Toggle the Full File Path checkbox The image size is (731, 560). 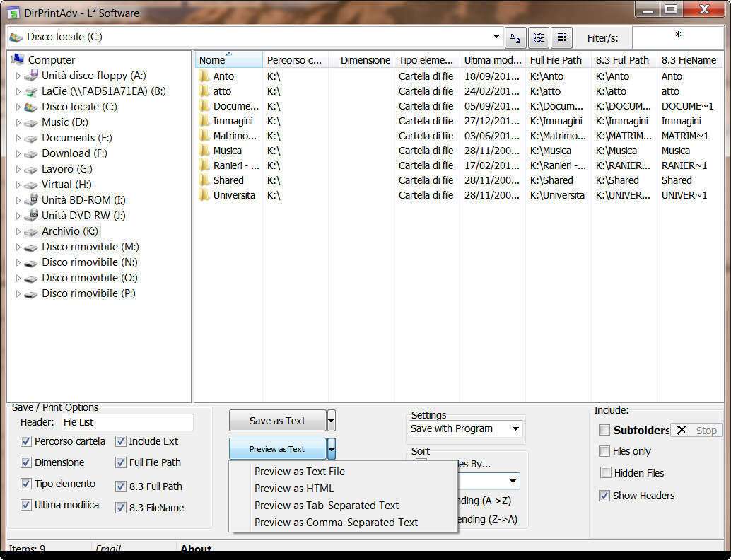point(121,462)
